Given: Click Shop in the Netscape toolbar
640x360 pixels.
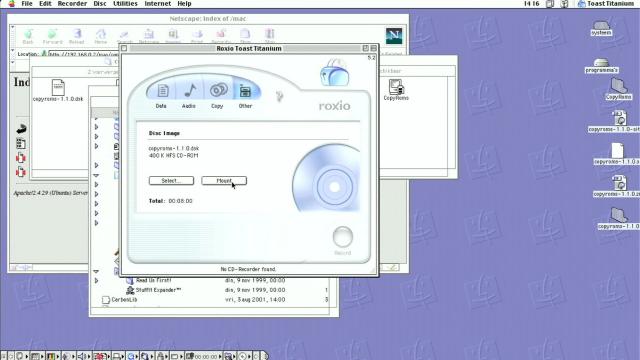Looking at the screenshot, I should pos(245,36).
